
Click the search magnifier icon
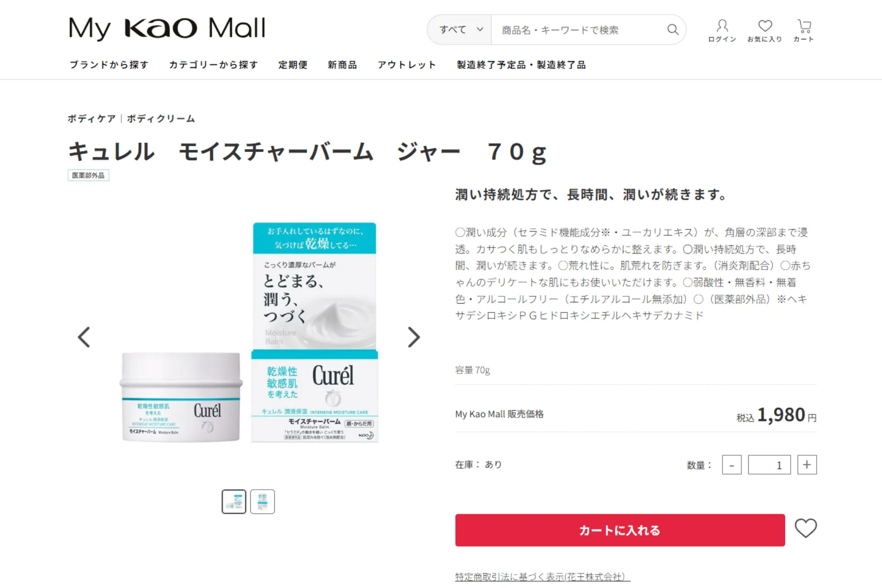[x=673, y=30]
